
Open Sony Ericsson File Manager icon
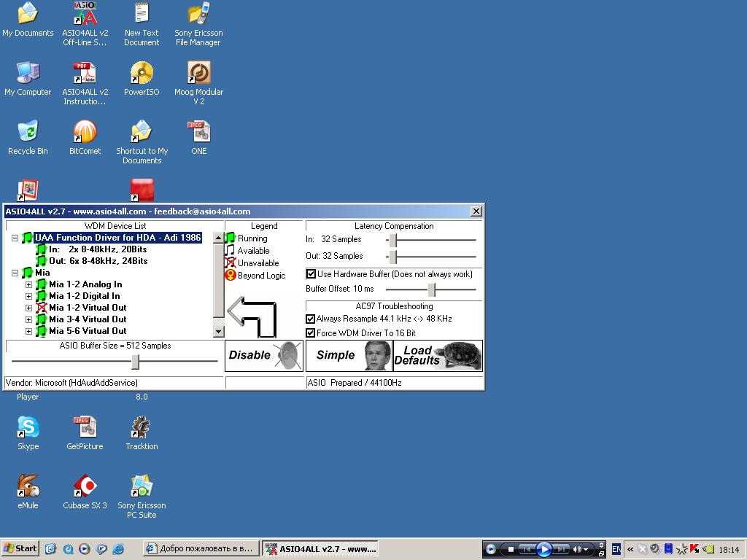(x=198, y=24)
